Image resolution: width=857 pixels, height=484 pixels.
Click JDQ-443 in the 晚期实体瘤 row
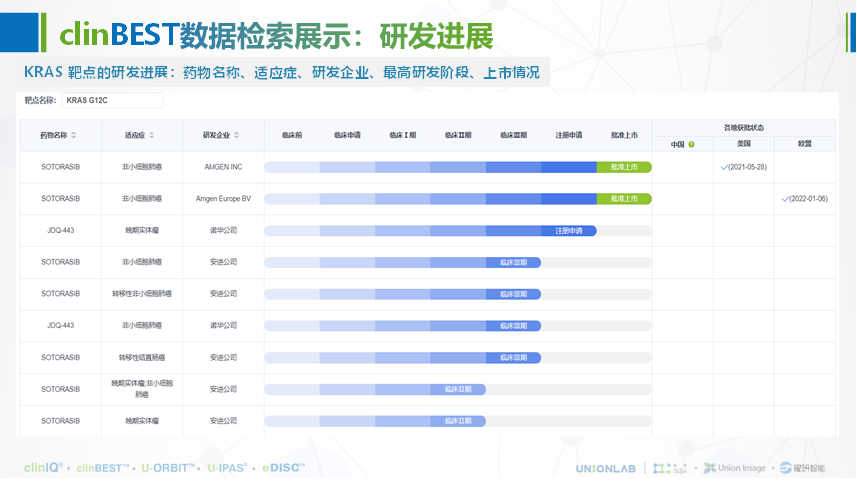pos(61,231)
